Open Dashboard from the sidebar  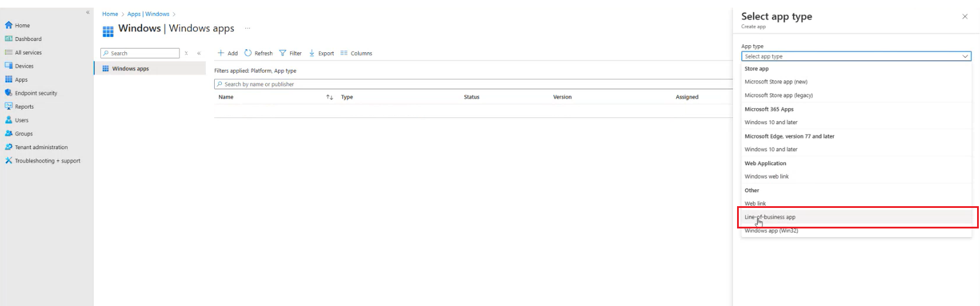coord(28,39)
